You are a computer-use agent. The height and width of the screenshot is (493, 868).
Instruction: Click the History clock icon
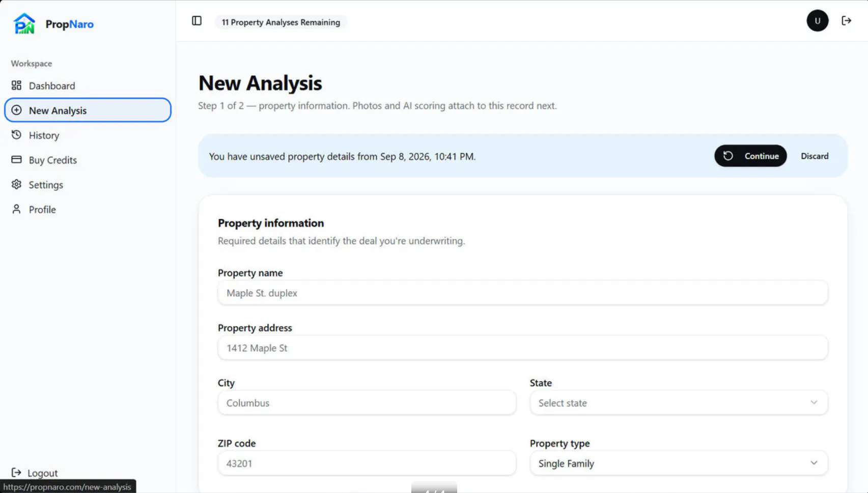[x=16, y=135]
